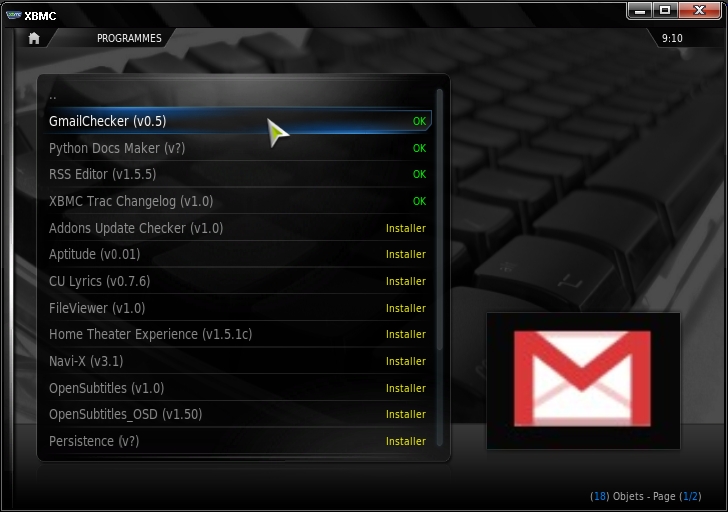Click the (18) Objets - Page (1/2) counter
The image size is (728, 512).
(645, 496)
